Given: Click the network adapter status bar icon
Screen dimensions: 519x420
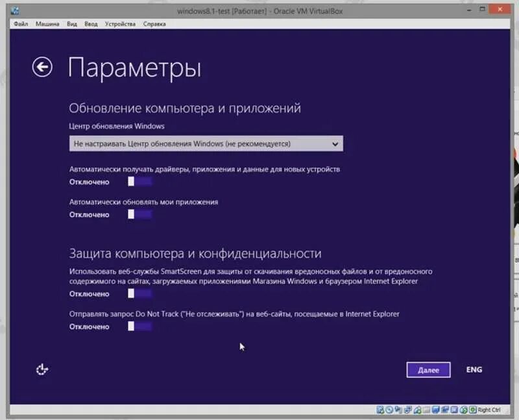Looking at the screenshot, I should 408,410.
